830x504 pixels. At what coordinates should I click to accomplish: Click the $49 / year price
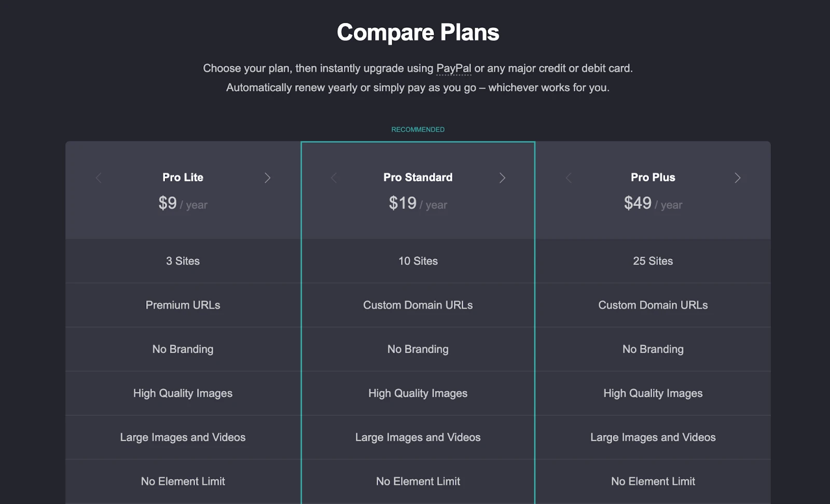coord(653,203)
